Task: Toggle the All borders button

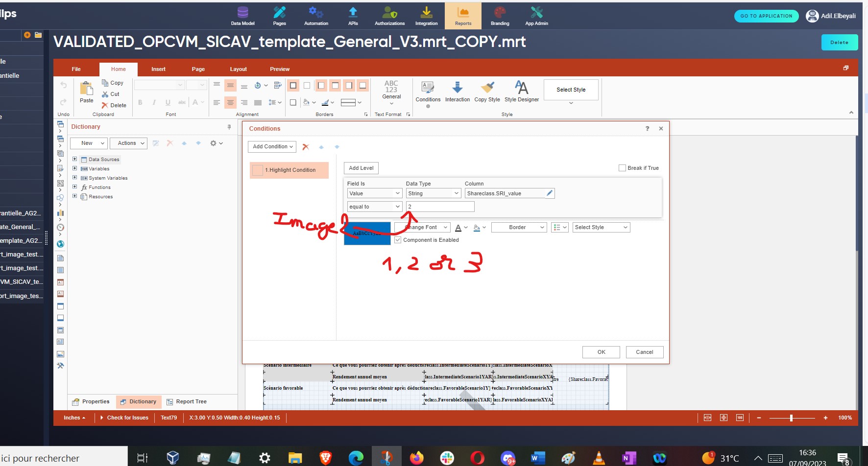Action: 293,86
